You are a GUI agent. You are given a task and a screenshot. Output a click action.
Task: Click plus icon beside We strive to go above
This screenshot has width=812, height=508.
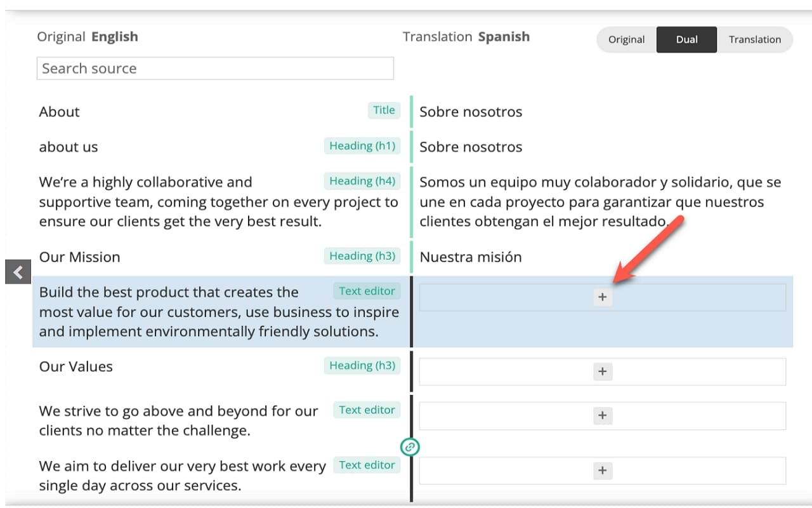(602, 416)
